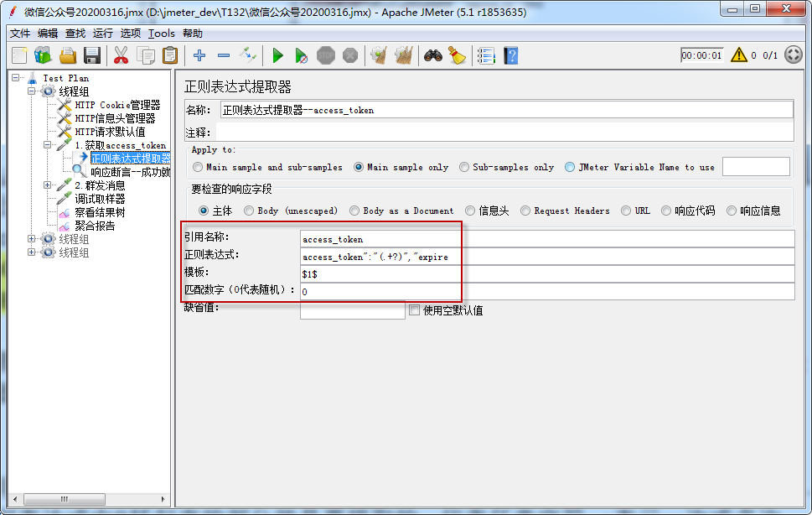
Task: Open the 帮助 menu
Action: [193, 34]
